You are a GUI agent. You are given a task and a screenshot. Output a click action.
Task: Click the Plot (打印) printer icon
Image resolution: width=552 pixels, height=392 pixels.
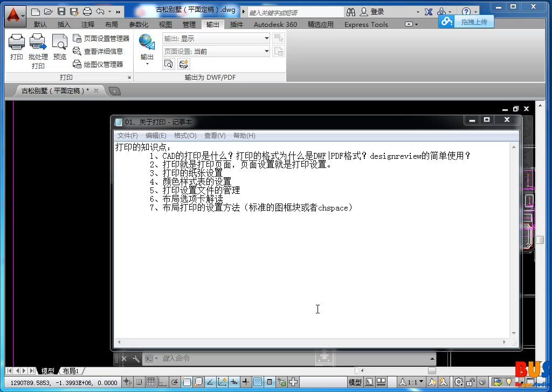(17, 43)
